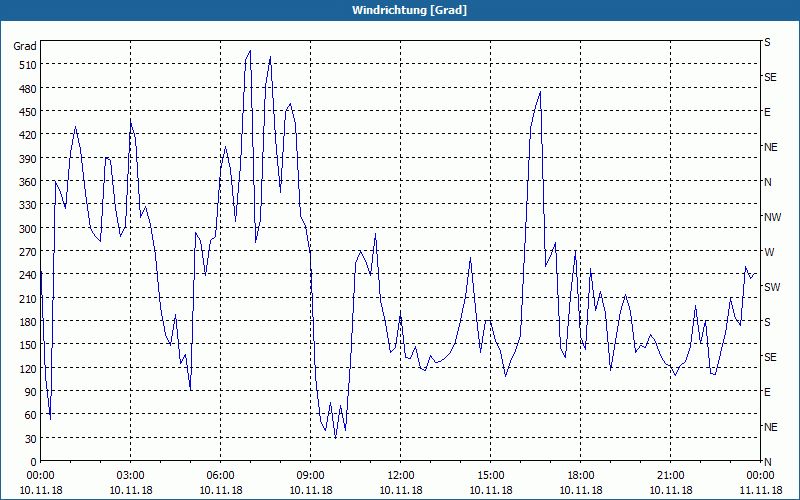Select the 180 degree label
The image size is (800, 500).
[28, 322]
